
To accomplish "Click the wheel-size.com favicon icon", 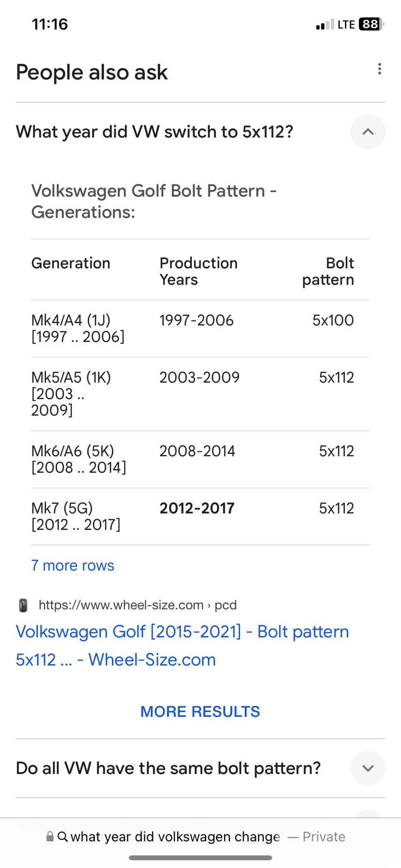I will point(23,605).
